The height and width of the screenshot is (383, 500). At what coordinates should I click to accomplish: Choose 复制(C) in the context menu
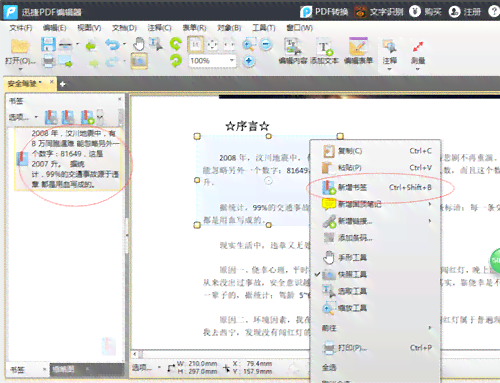point(375,151)
